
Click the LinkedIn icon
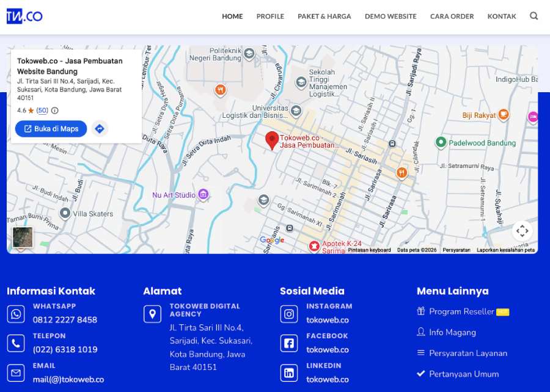289,373
